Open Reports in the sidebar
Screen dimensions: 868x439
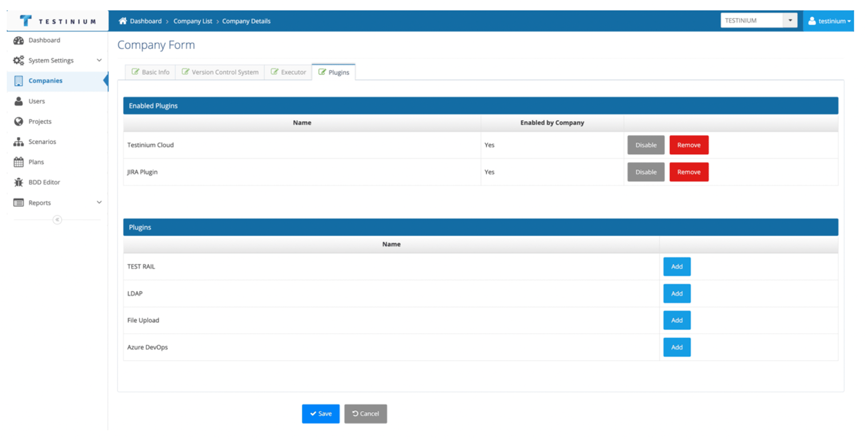click(x=57, y=203)
